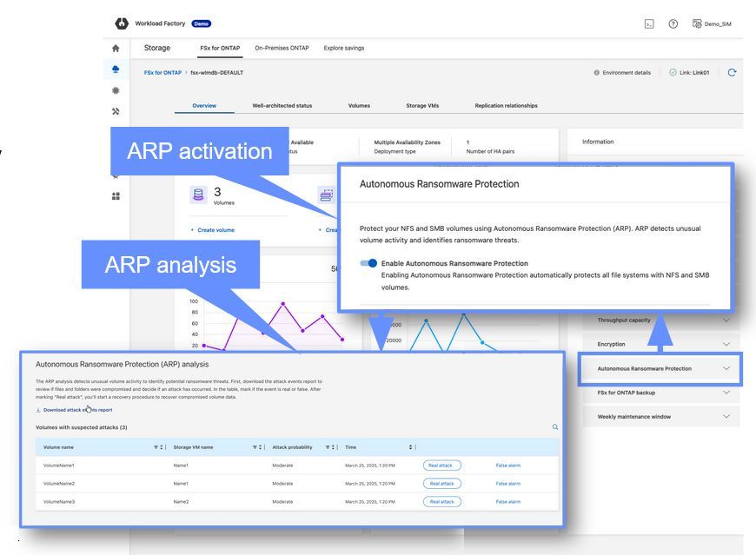Viewport: 756px width, 555px height.
Task: Search the suspected attacks table
Action: point(555,426)
